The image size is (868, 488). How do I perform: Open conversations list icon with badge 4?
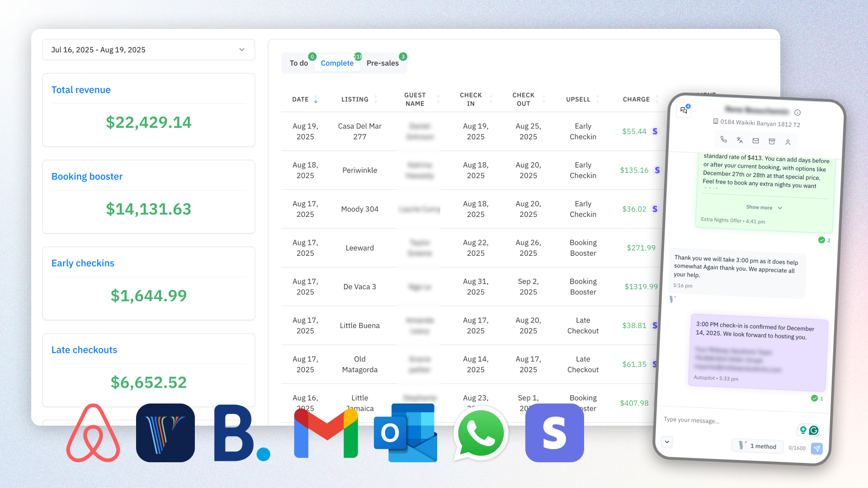pos(684,110)
